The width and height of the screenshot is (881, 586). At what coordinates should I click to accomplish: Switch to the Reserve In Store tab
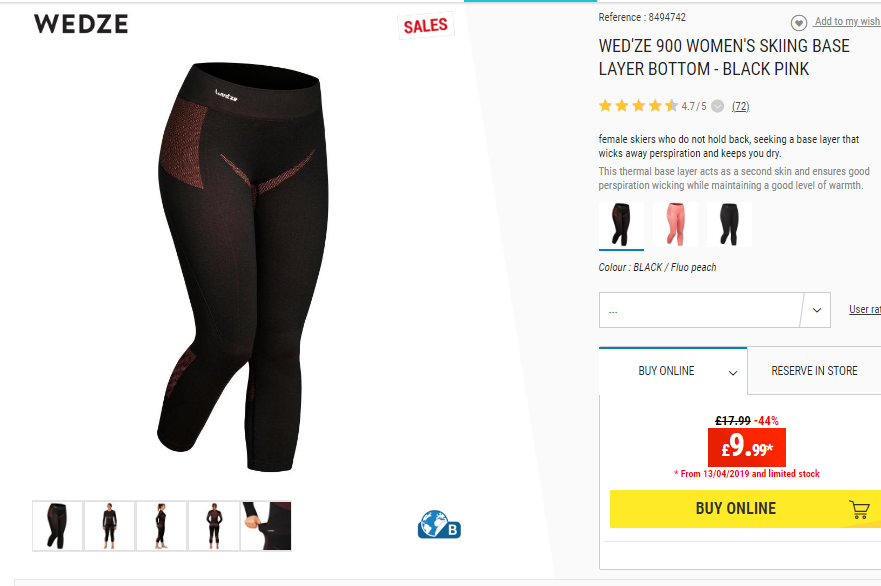pos(814,371)
